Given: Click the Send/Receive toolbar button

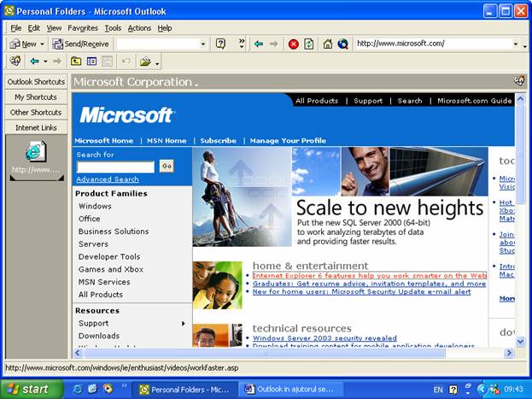Looking at the screenshot, I should tap(81, 44).
